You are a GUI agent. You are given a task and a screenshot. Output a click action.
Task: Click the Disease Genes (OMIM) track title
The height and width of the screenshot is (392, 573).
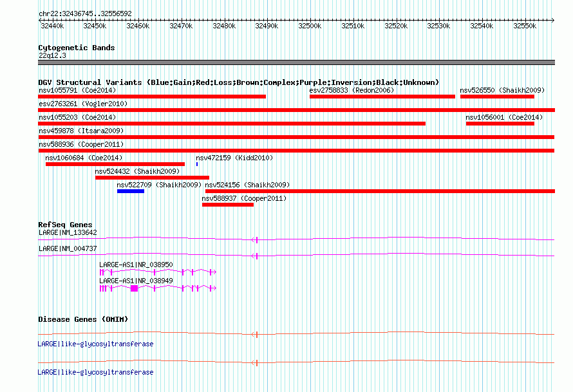point(83,319)
